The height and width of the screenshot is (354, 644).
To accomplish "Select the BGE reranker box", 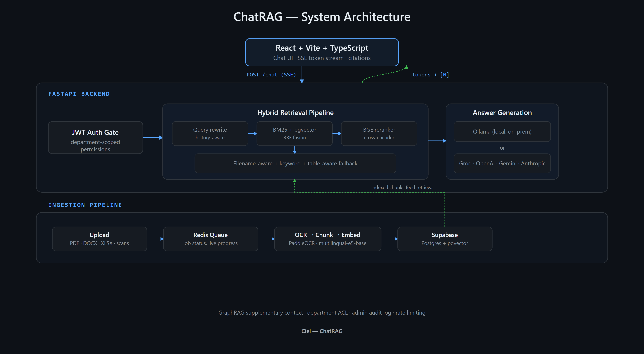I will [379, 133].
